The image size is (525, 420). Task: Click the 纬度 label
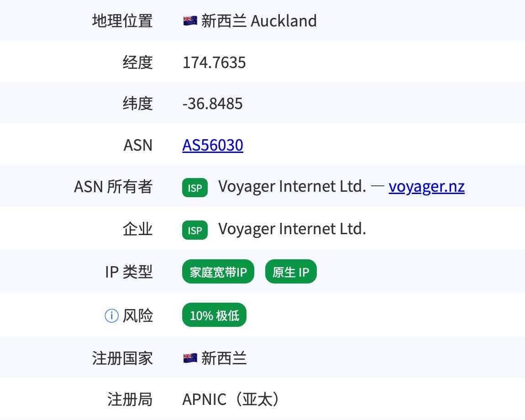[x=137, y=104]
